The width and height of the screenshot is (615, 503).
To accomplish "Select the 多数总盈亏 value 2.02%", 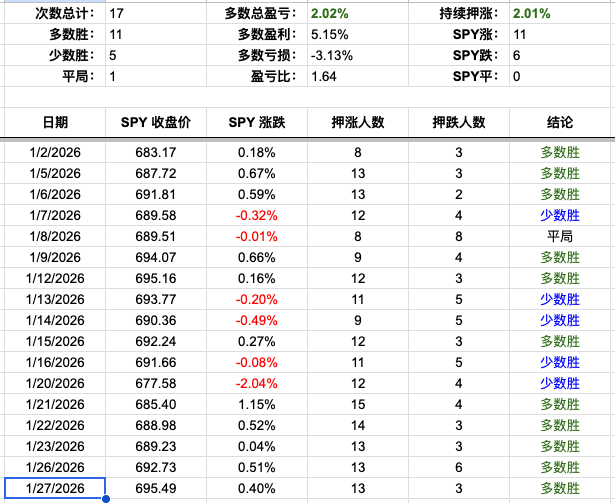I will click(358, 13).
